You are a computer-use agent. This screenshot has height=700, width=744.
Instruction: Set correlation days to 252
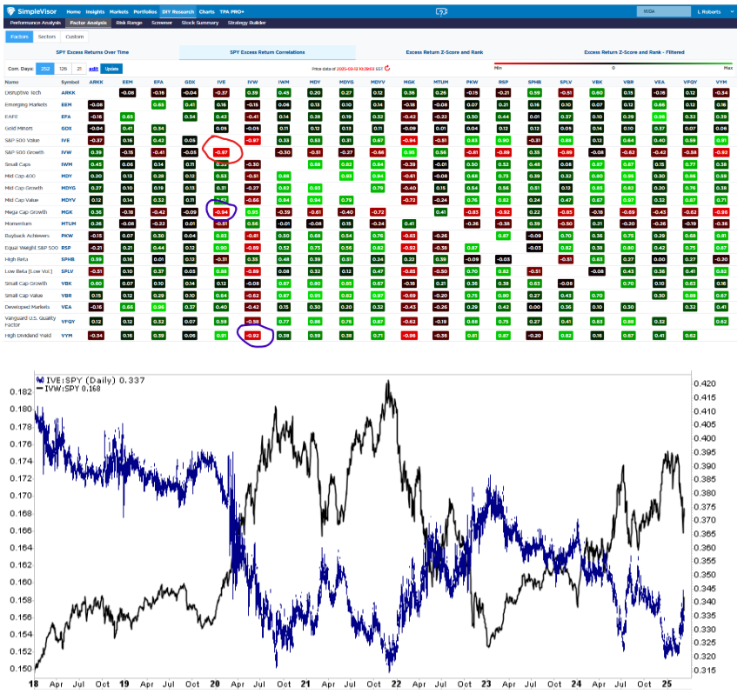pyautogui.click(x=45, y=69)
